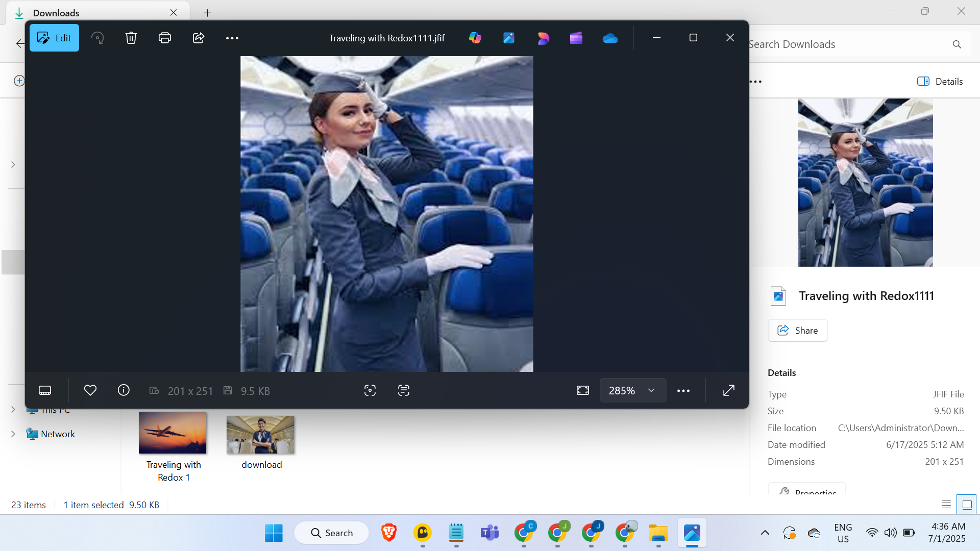This screenshot has height=551, width=980.
Task: Click the displayed flight attendant photo
Action: [387, 214]
